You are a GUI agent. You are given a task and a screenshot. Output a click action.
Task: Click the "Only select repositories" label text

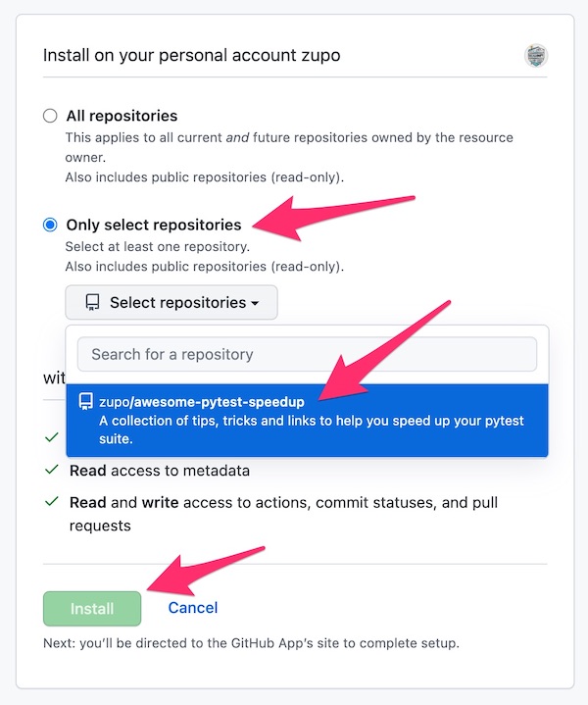point(153,226)
